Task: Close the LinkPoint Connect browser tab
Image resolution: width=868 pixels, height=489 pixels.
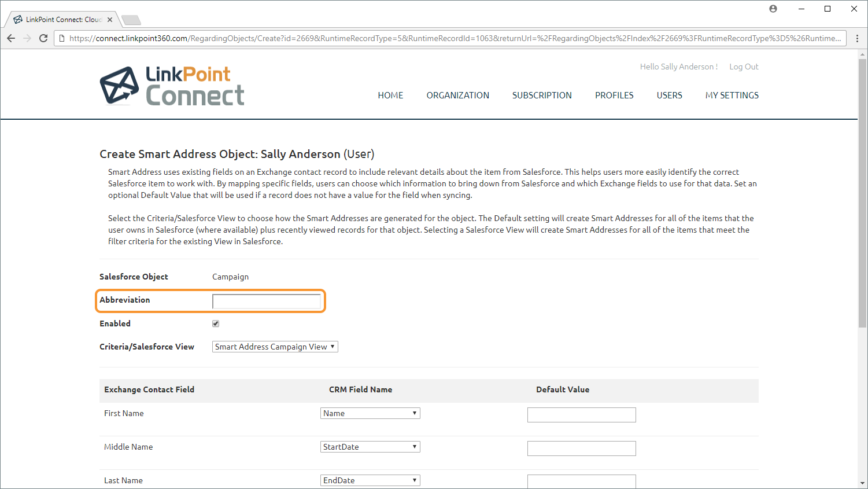Action: click(x=110, y=20)
